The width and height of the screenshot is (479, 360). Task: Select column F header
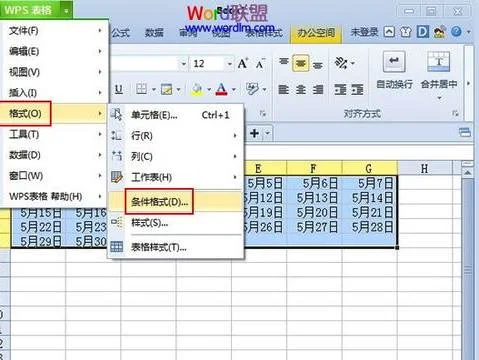(x=314, y=168)
